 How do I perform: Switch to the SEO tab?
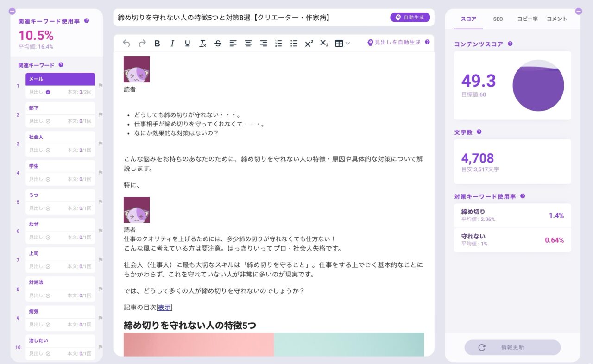[x=498, y=19]
